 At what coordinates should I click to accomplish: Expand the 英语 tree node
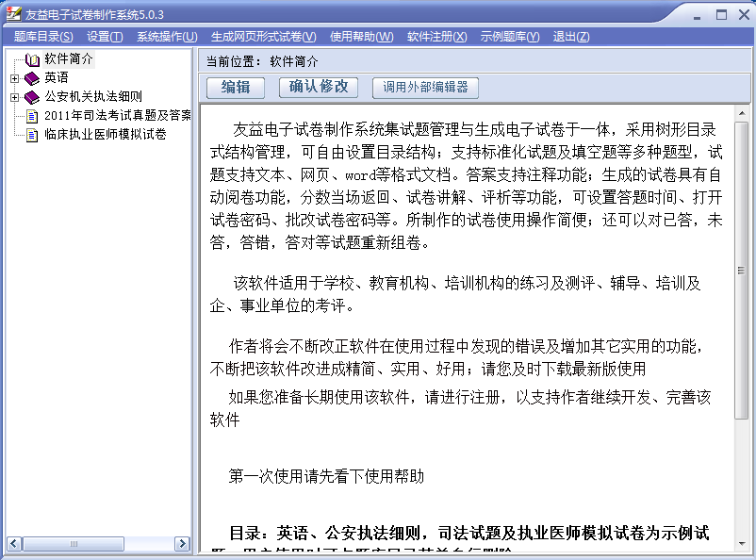(14, 78)
